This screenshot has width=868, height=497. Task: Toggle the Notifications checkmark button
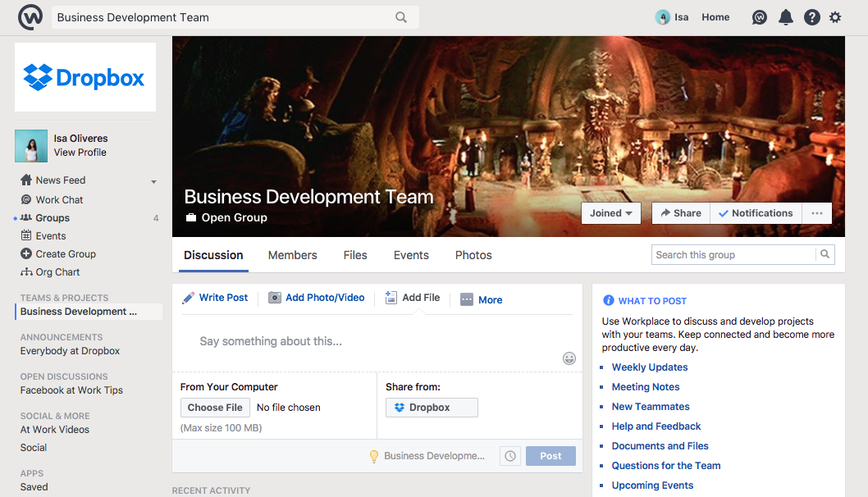pos(755,213)
